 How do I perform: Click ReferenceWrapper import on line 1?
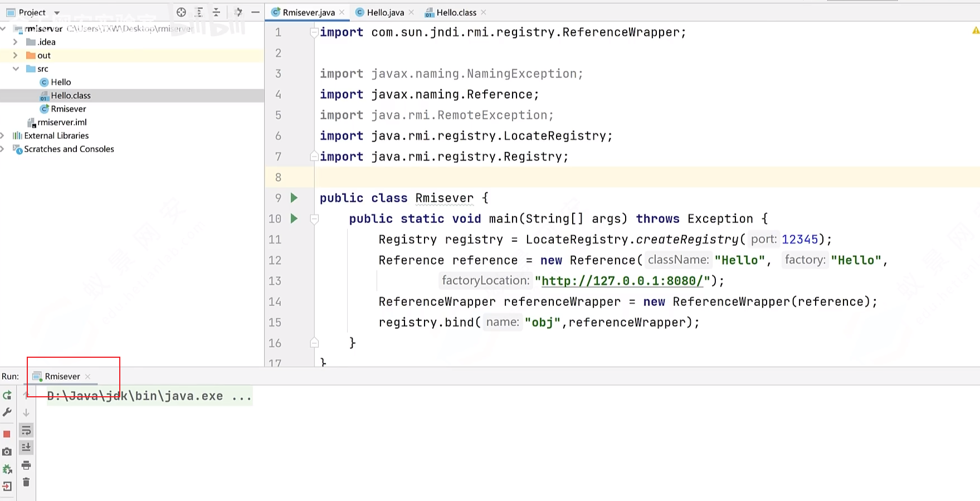[x=621, y=32]
